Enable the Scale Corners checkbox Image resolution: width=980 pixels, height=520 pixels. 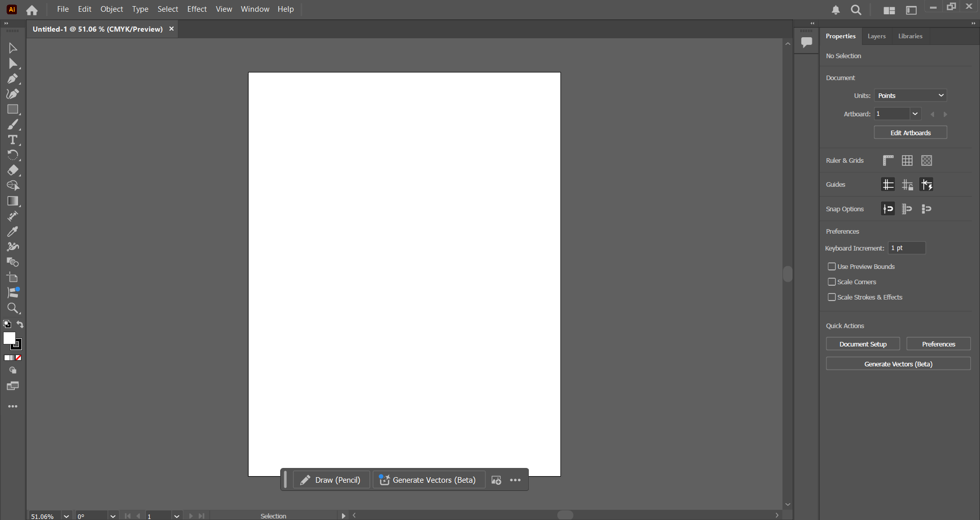832,282
